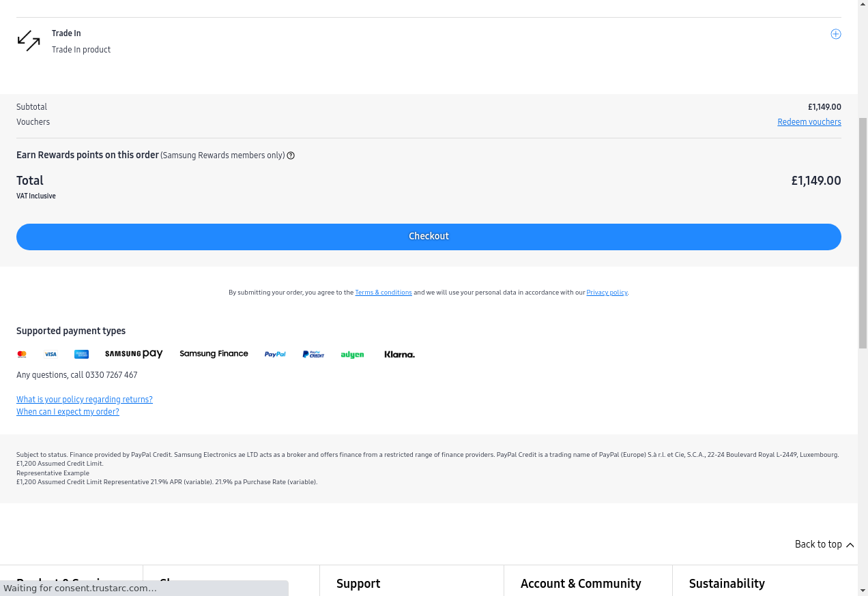Open the returns policy question link
The height and width of the screenshot is (596, 868).
85,400
